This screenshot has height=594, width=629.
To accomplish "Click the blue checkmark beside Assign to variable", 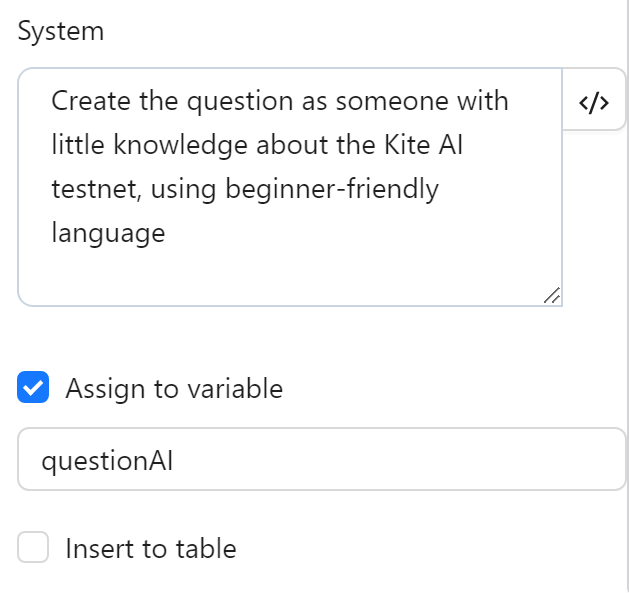I will pos(33,388).
